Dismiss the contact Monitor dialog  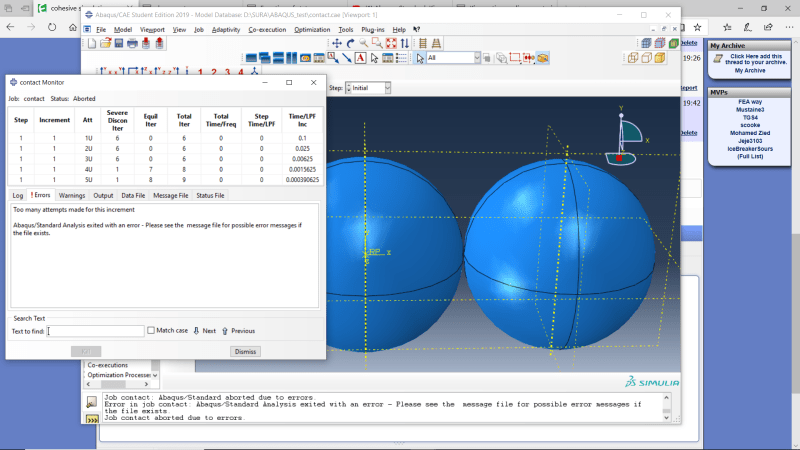point(245,352)
